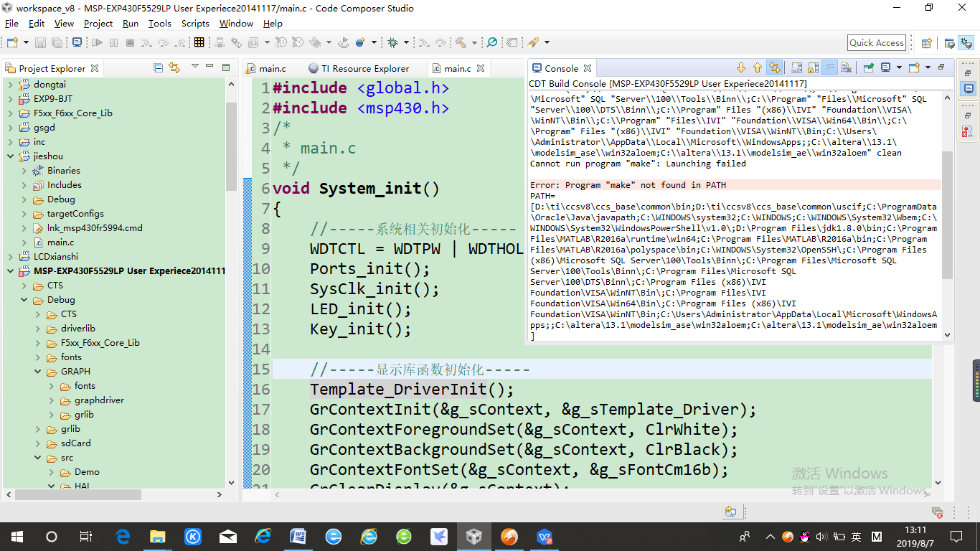This screenshot has height=551, width=980.
Task: Click the Resume debug toolbar icon
Action: (97, 42)
